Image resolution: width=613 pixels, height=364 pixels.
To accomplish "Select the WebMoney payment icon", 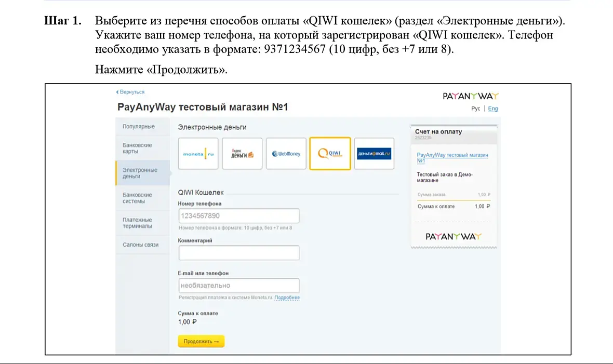I will point(286,154).
